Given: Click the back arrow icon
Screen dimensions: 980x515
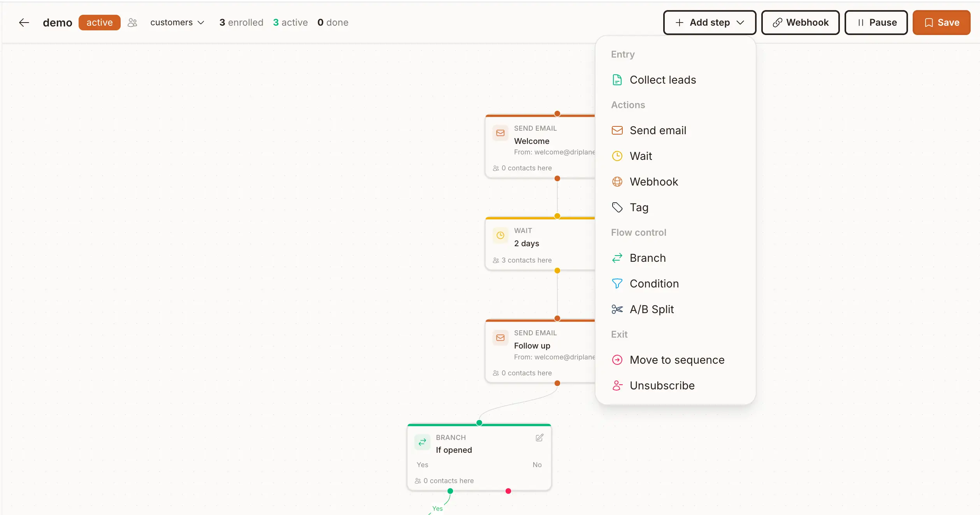Looking at the screenshot, I should [x=24, y=23].
